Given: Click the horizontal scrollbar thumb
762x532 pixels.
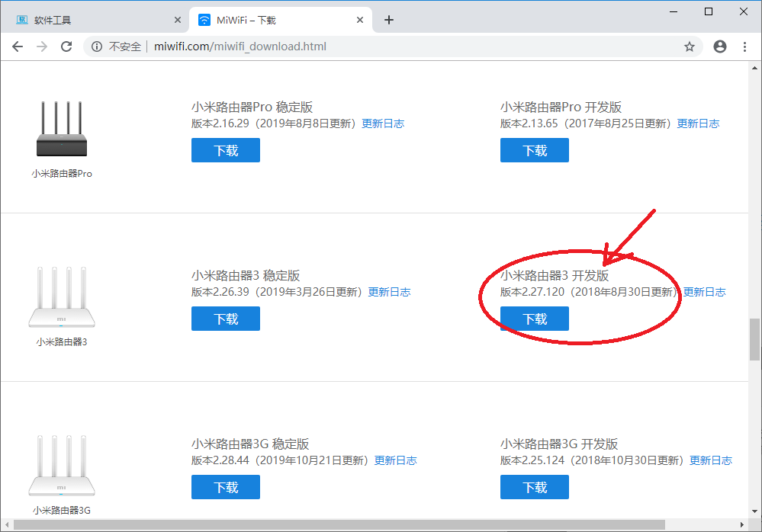Looking at the screenshot, I should 339,524.
